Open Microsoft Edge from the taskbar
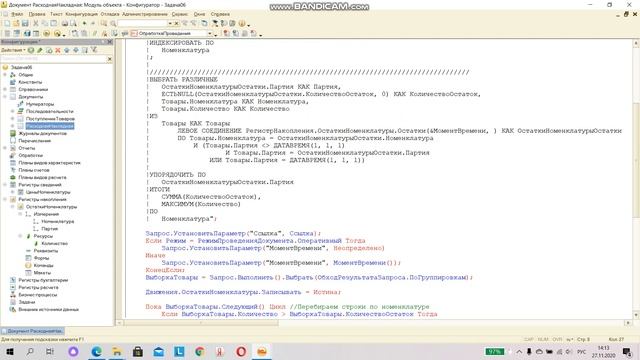The image size is (640, 360). 97,351
